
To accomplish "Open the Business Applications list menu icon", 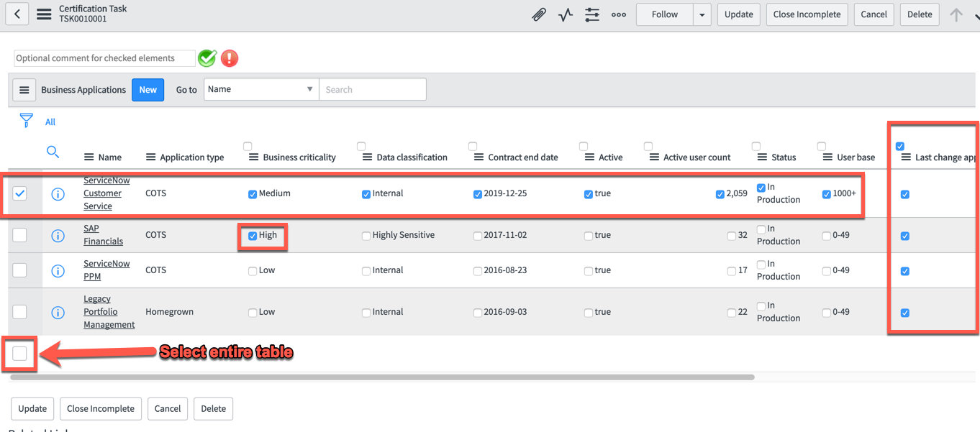I will (x=24, y=90).
